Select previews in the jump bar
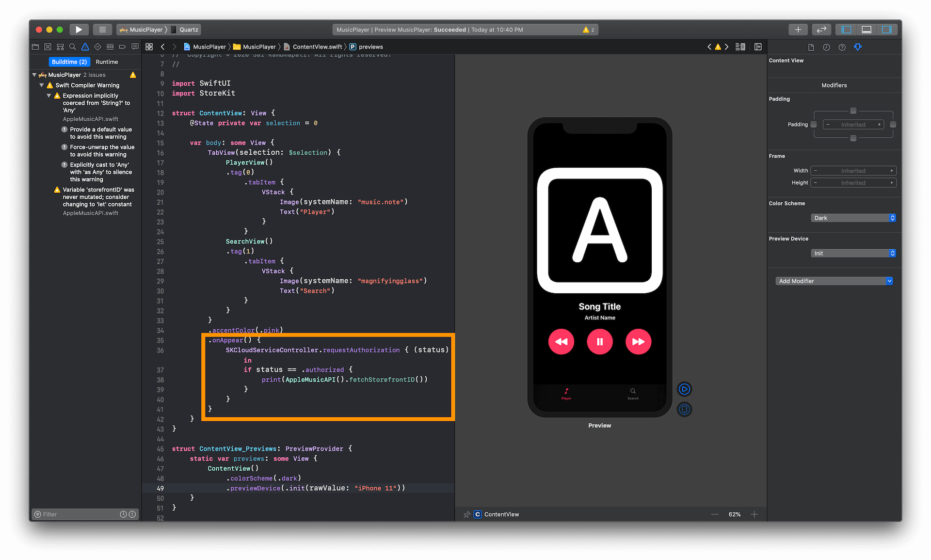931x560 pixels. tap(370, 47)
